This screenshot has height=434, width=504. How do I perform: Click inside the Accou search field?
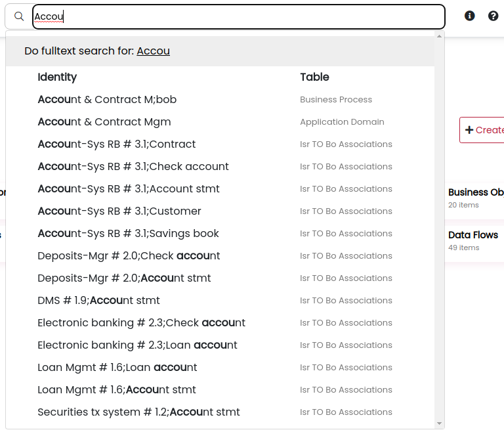pos(238,16)
